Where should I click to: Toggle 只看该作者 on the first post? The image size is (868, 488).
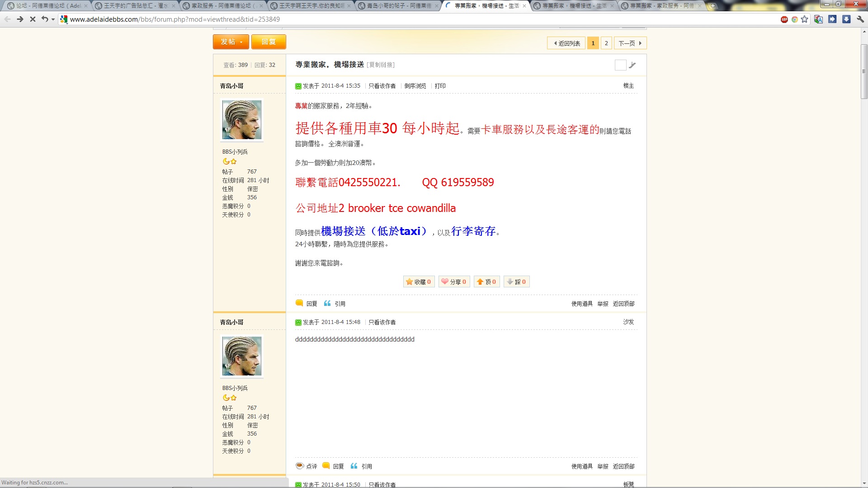point(382,86)
